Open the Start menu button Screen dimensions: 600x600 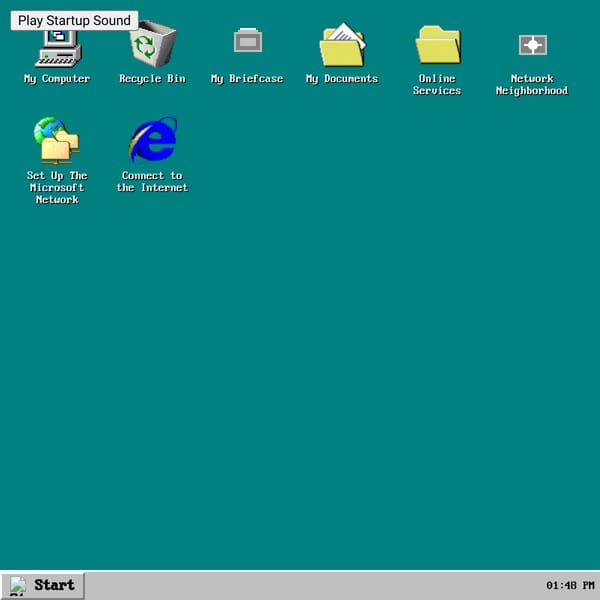click(42, 585)
